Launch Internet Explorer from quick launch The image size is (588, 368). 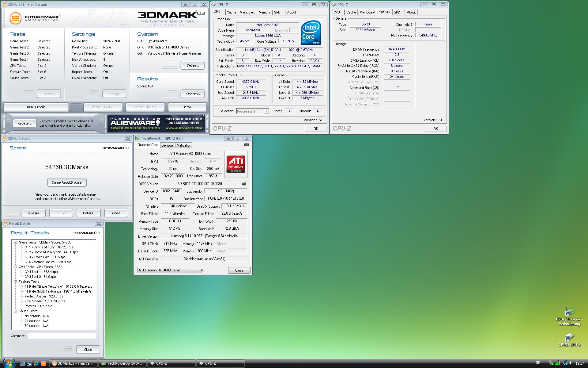pyautogui.click(x=36, y=363)
